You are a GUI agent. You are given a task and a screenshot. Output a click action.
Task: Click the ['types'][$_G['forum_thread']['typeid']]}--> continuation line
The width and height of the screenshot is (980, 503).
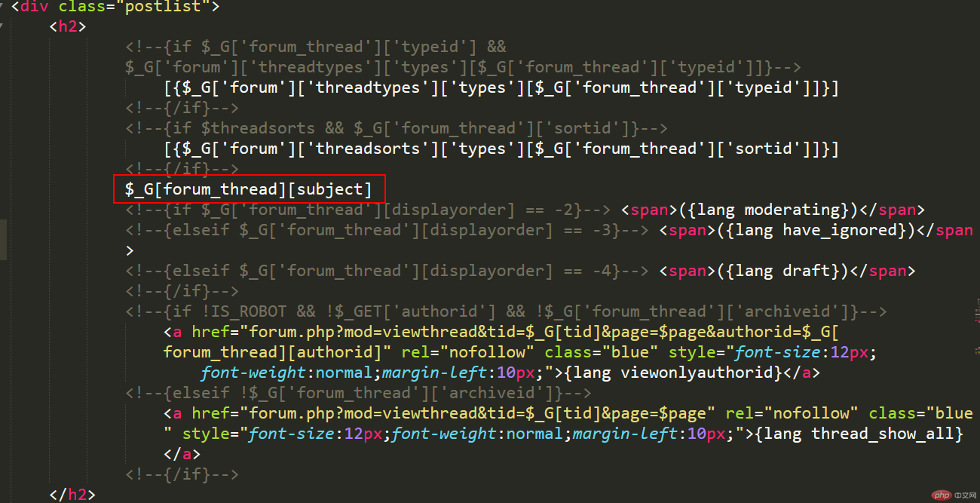[463, 68]
